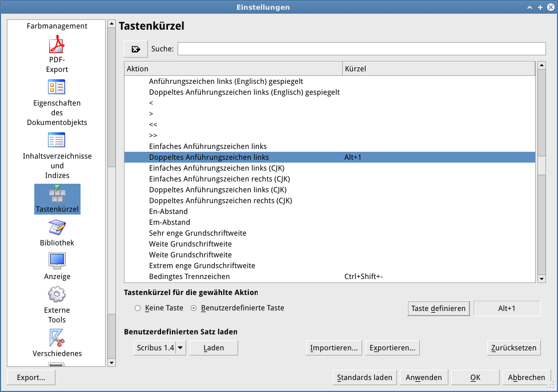Select the Inhaltsverzeichnisse und Indizes icon

tap(57, 140)
